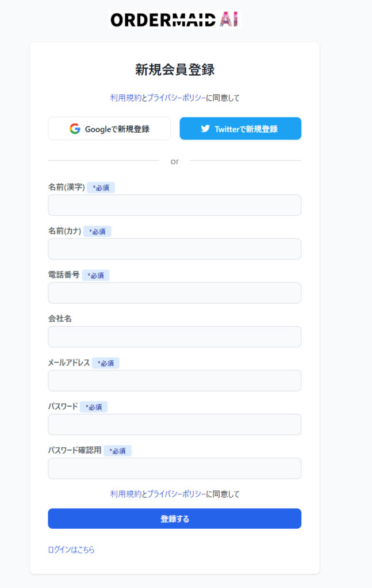Focus the 名前(カナ) input field

[x=175, y=249]
